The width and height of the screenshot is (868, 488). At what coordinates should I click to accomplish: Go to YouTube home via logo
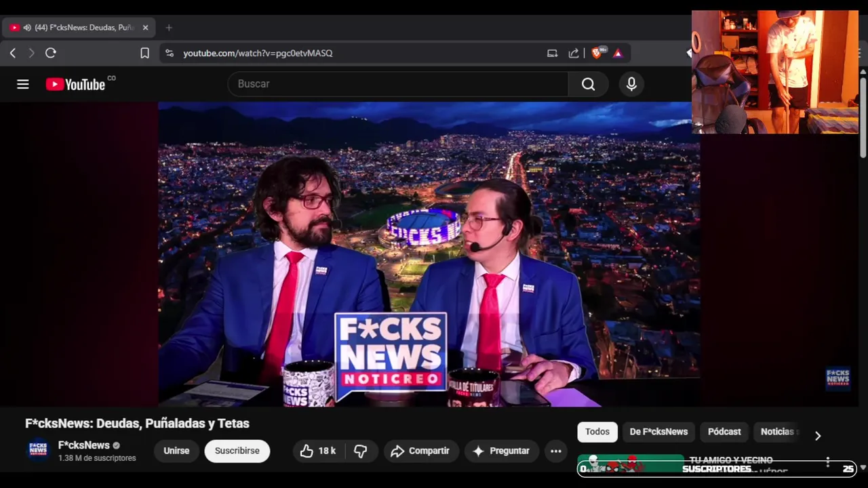tap(75, 84)
